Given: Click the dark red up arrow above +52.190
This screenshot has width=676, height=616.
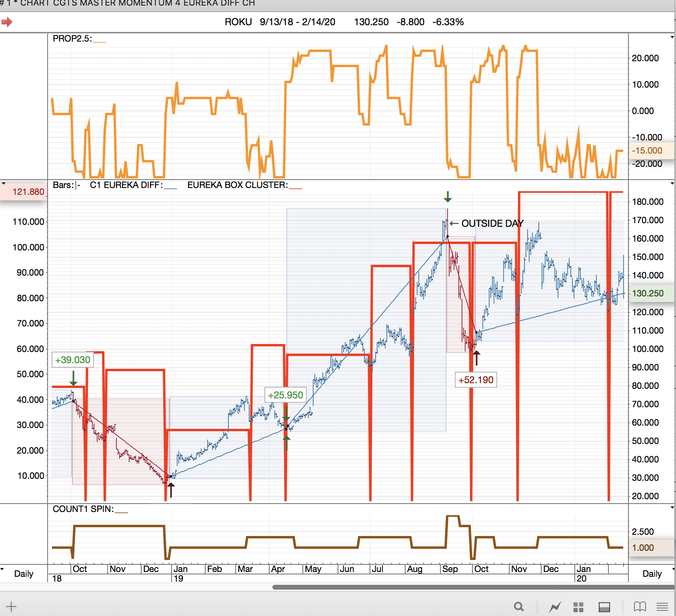Looking at the screenshot, I should [x=476, y=358].
